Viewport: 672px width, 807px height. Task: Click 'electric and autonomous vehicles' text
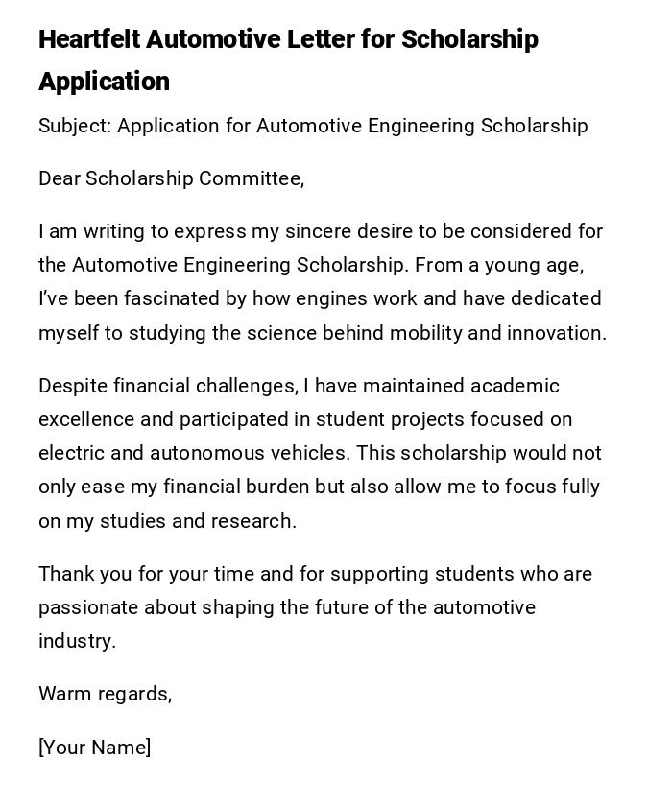190,453
